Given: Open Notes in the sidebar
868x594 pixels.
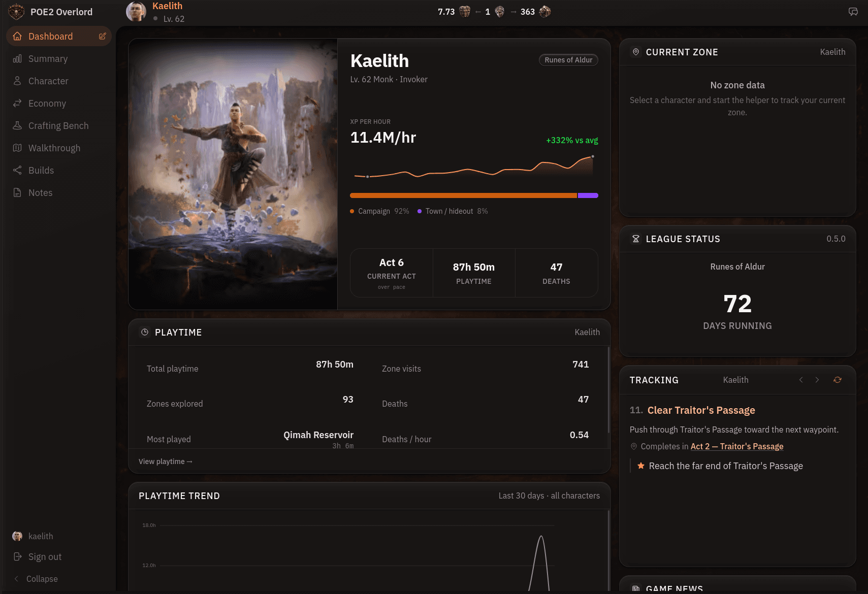Looking at the screenshot, I should [x=59, y=192].
